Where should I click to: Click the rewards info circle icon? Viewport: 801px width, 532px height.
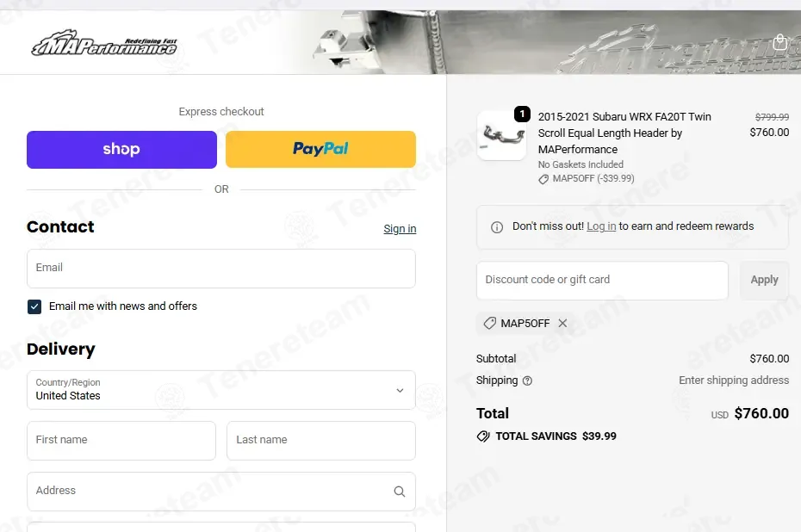497,227
